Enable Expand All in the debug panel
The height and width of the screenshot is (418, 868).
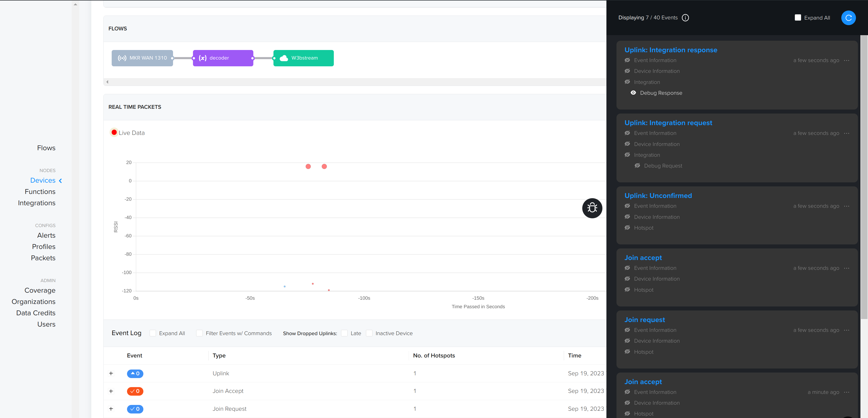point(798,18)
